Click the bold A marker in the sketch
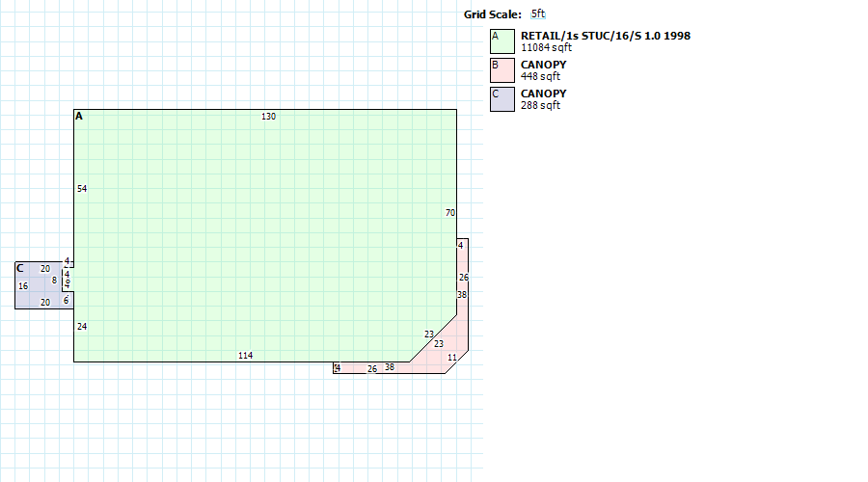This screenshot has height=482, width=868. point(79,117)
